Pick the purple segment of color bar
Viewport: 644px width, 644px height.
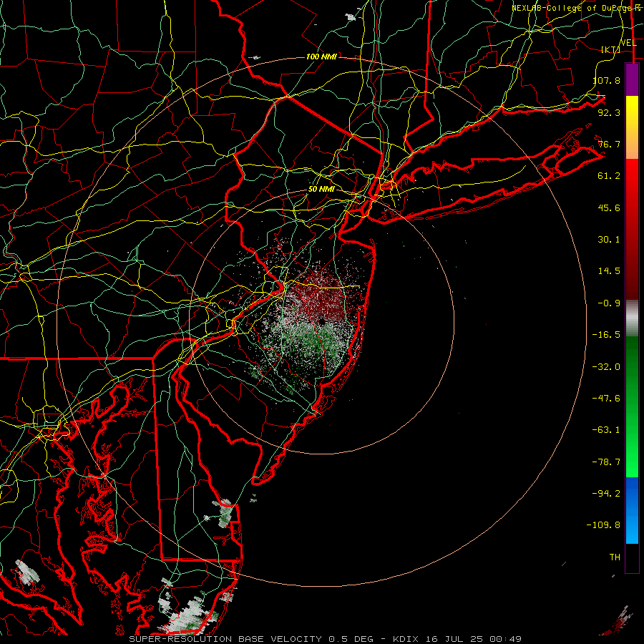tap(632, 79)
